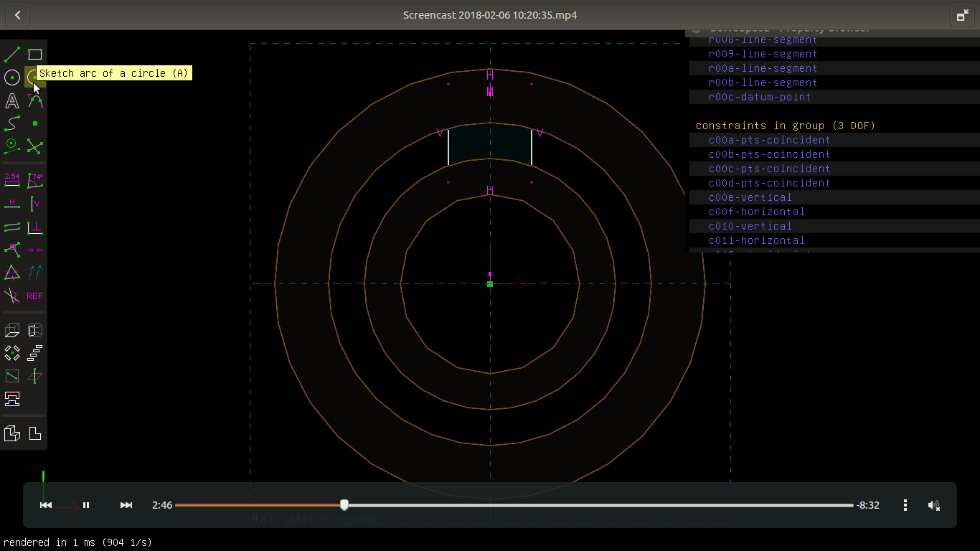Create sketch in new workplane group
Image resolution: width=980 pixels, height=551 pixels.
(x=12, y=376)
